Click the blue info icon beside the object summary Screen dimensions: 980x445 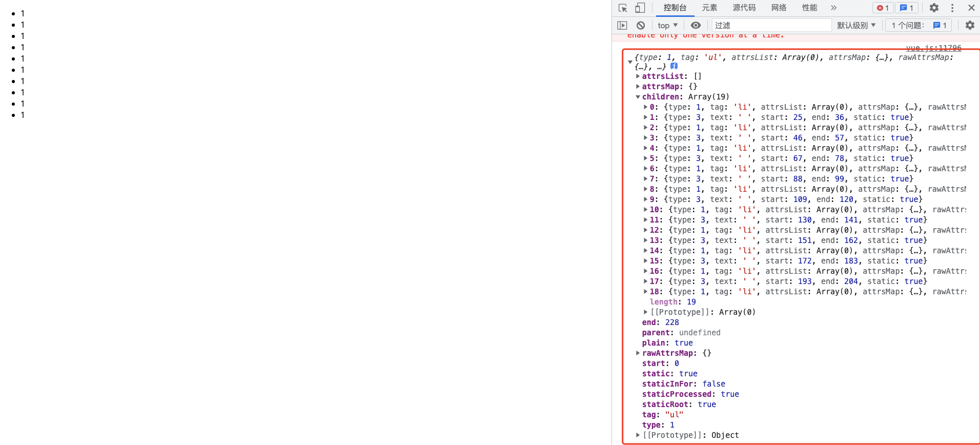click(x=674, y=66)
